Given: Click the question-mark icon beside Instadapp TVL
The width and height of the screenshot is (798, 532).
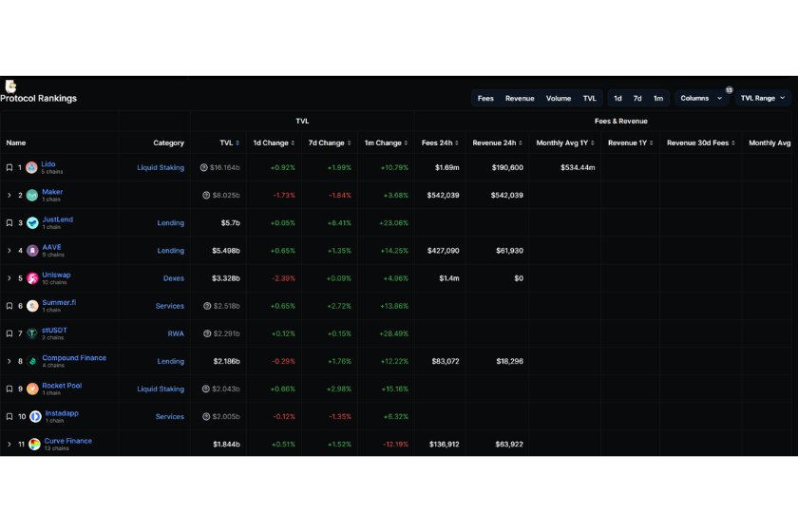Looking at the screenshot, I should coord(206,416).
